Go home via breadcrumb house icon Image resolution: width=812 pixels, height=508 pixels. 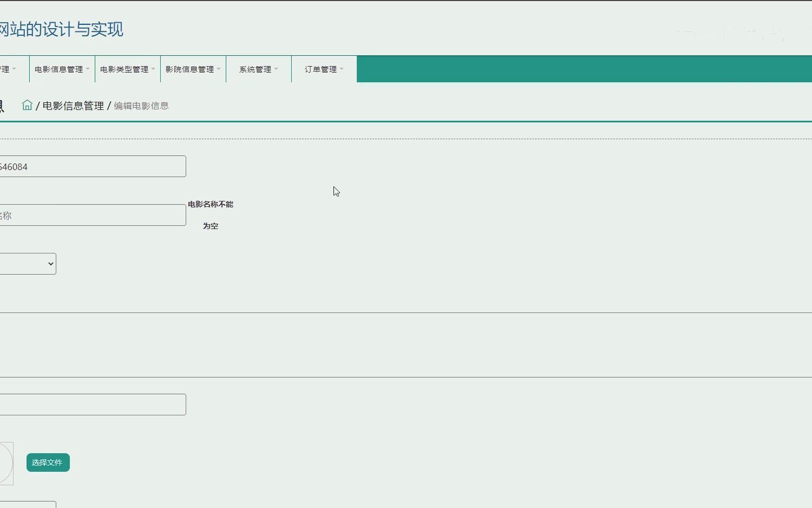(x=27, y=105)
